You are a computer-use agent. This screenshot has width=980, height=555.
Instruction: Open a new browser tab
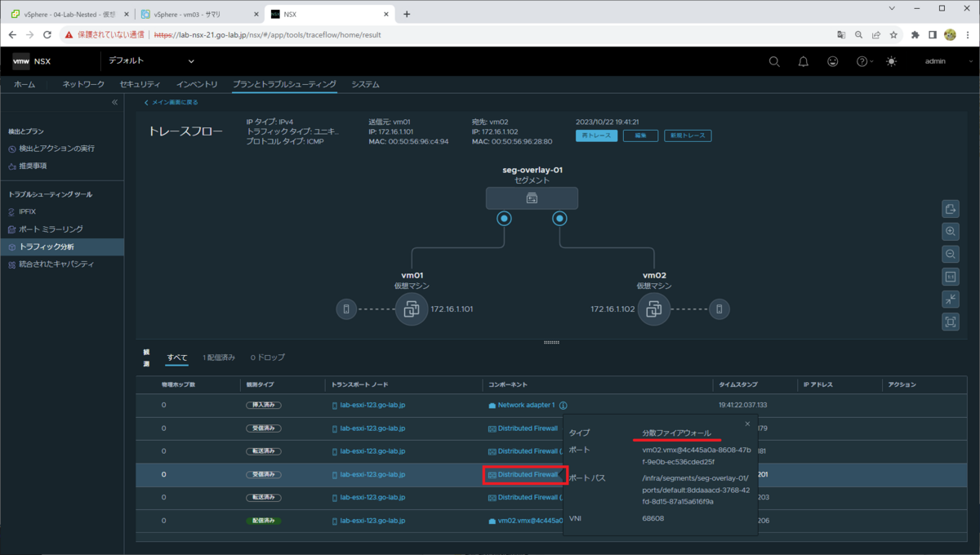click(x=407, y=14)
